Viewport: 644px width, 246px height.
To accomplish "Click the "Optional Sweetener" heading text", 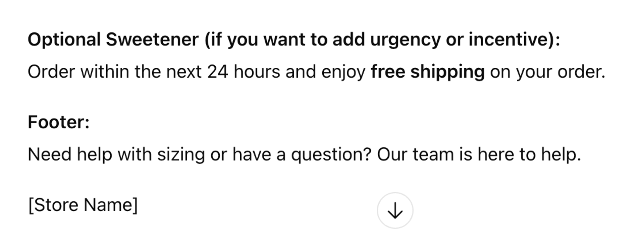I will click(x=113, y=40).
